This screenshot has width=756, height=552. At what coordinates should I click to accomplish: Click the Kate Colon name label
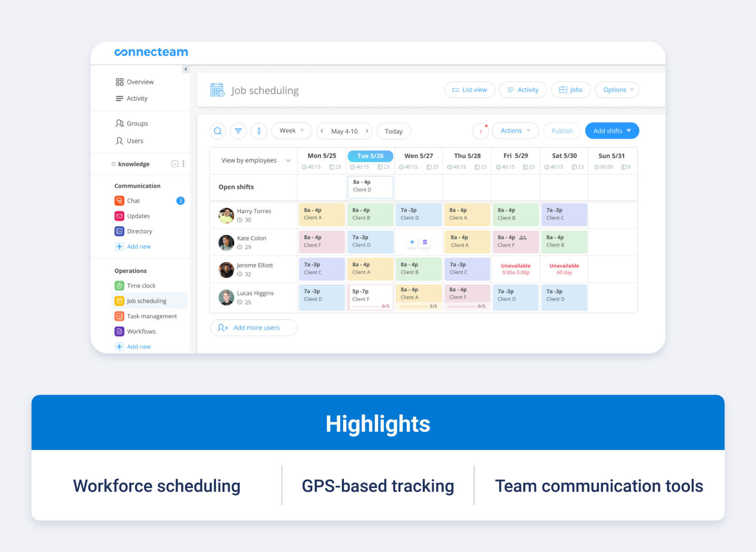point(251,238)
